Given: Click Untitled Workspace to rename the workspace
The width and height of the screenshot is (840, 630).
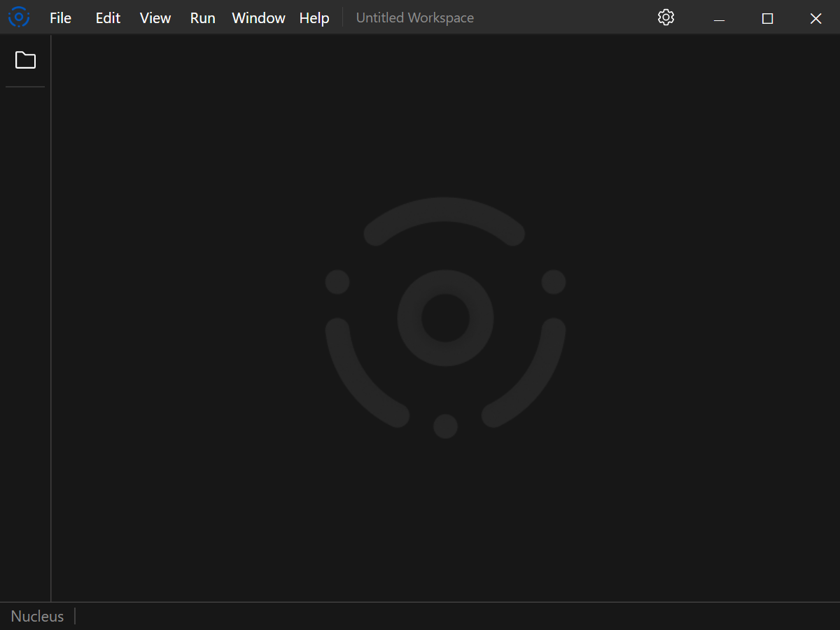Looking at the screenshot, I should tap(414, 17).
